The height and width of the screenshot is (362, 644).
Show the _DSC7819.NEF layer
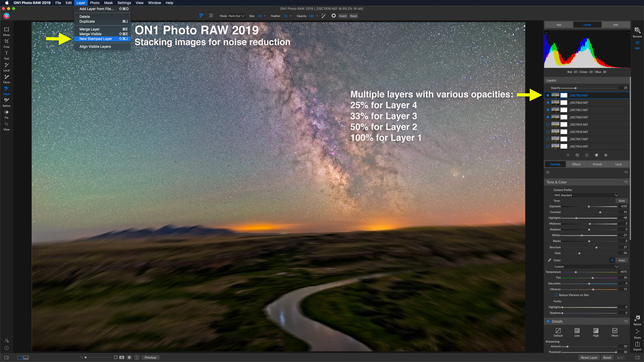[548, 124]
